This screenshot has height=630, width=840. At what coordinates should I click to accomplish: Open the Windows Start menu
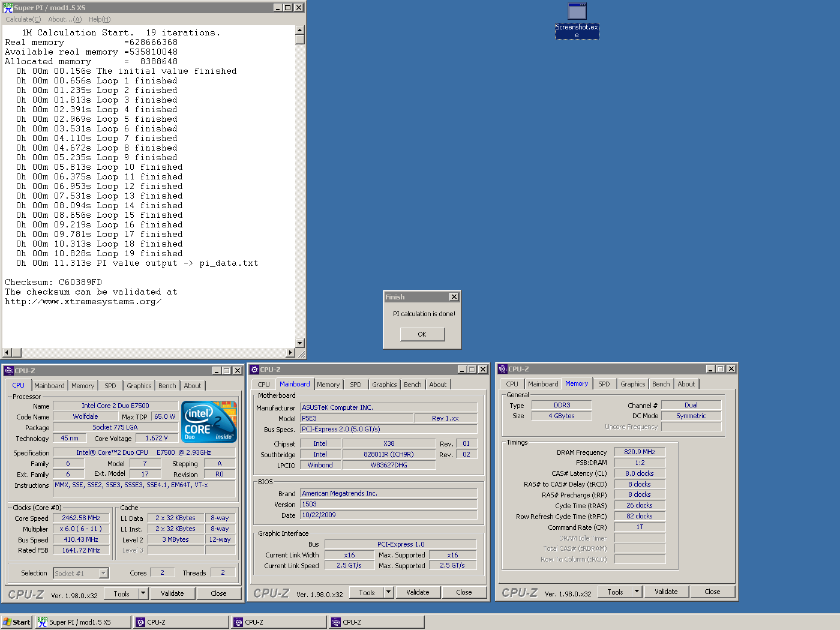(x=17, y=622)
